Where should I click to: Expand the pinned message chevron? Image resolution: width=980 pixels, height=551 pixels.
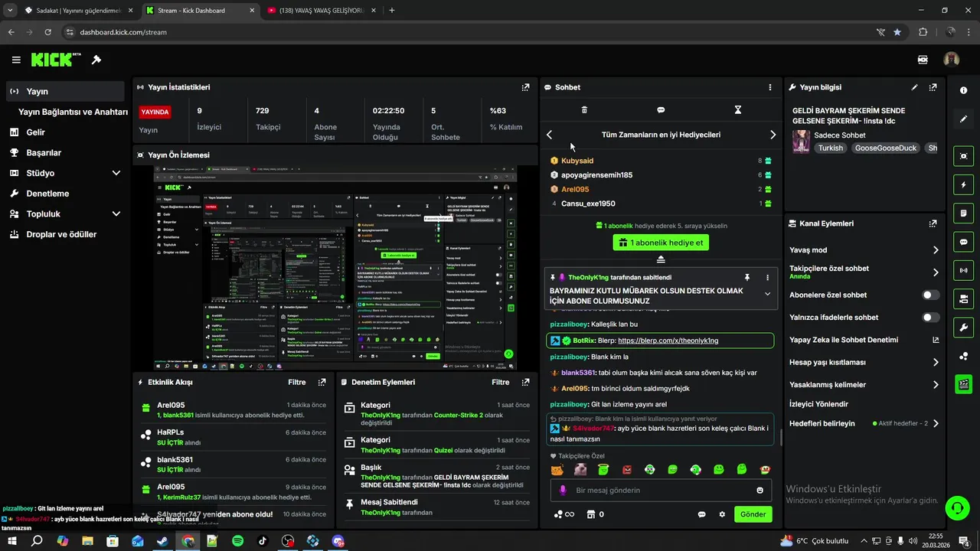tap(767, 294)
